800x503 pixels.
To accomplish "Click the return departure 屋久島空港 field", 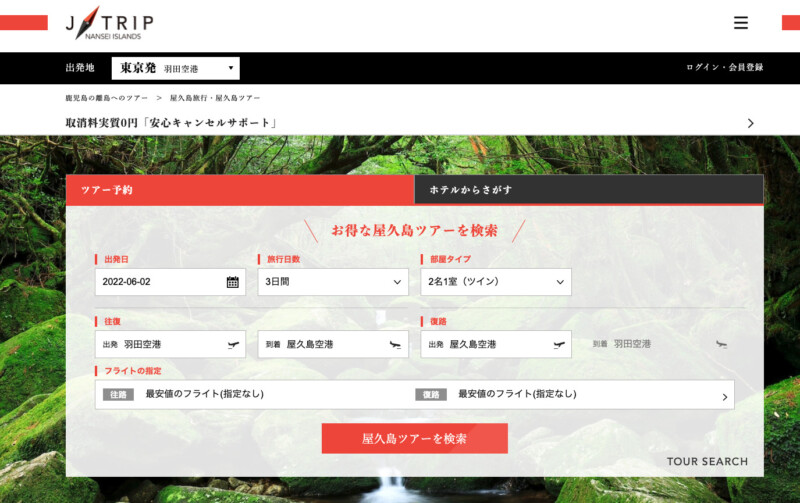I will [496, 344].
